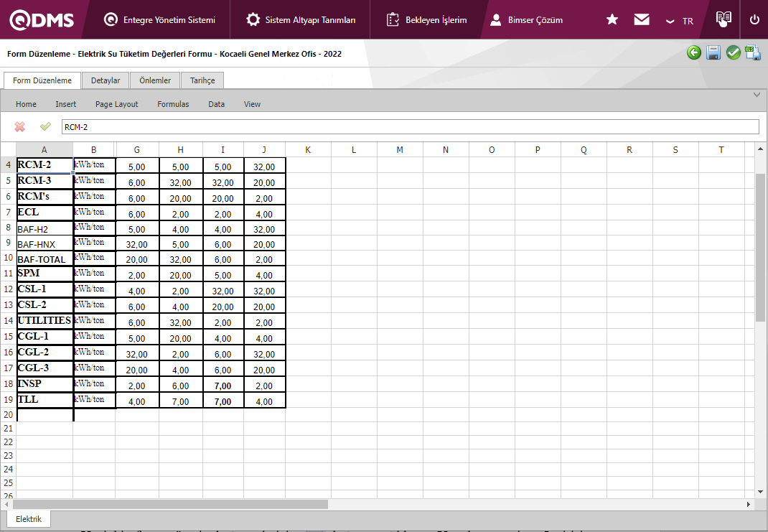Select the Elektrik sheet tab

coord(29,519)
